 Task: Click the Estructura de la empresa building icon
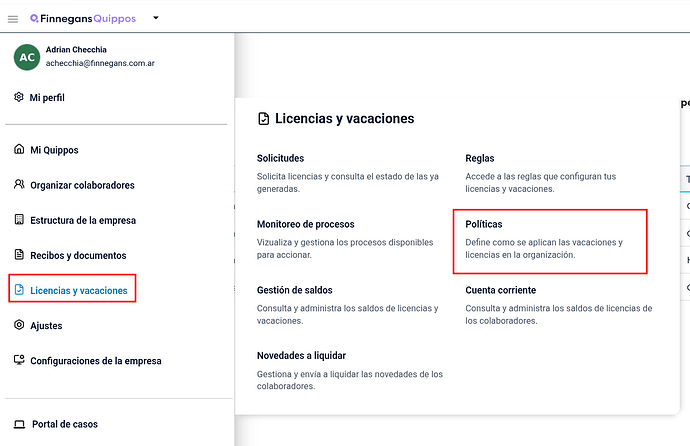[x=19, y=219]
